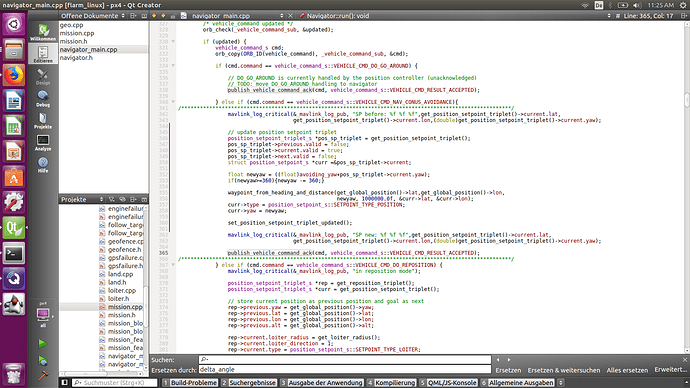The height and width of the screenshot is (388, 690).
Task: Open QML/JS-Konsole tab
Action: pos(448,383)
